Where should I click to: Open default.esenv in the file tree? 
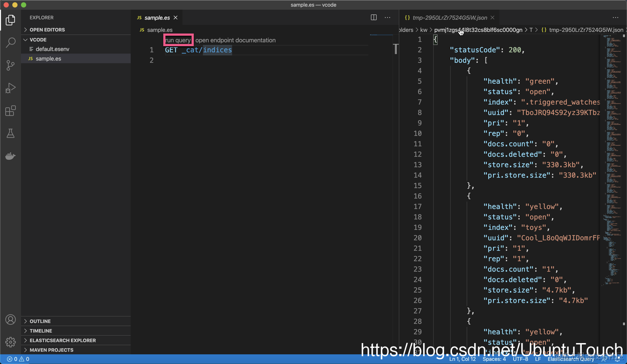(x=76, y=49)
